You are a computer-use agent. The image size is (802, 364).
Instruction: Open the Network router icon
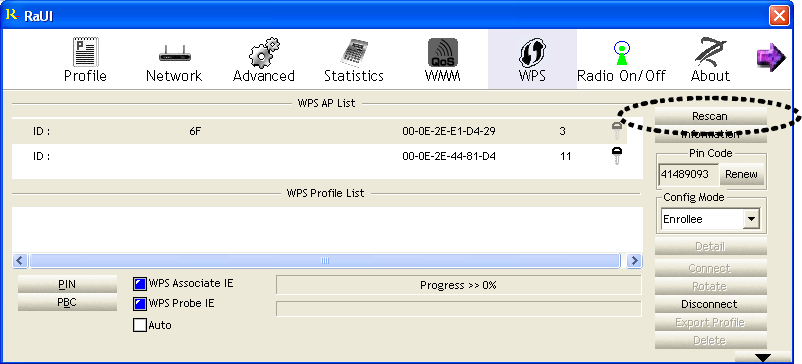pos(174,54)
